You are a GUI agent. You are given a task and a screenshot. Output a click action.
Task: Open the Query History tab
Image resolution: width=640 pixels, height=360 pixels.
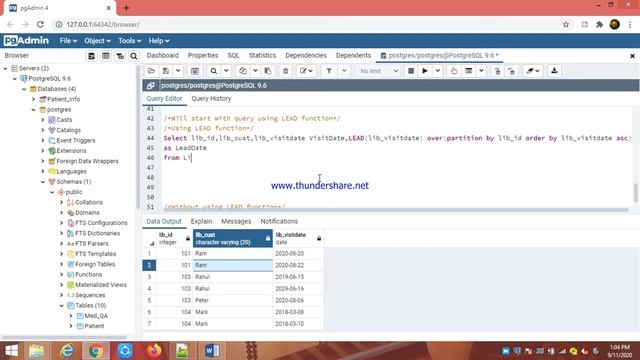click(211, 99)
